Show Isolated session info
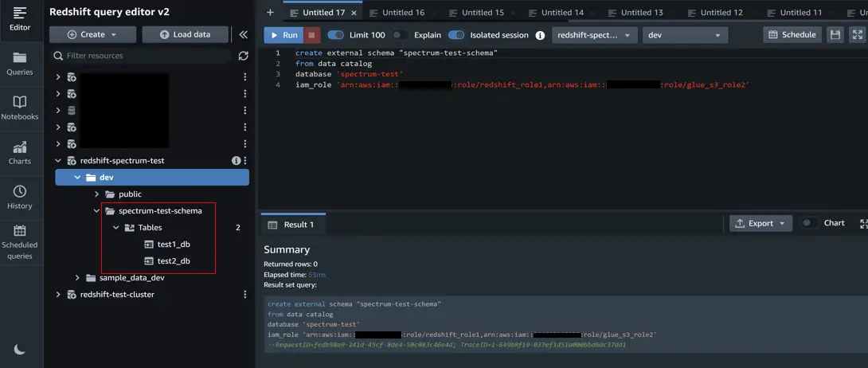The image size is (868, 368). coord(540,35)
